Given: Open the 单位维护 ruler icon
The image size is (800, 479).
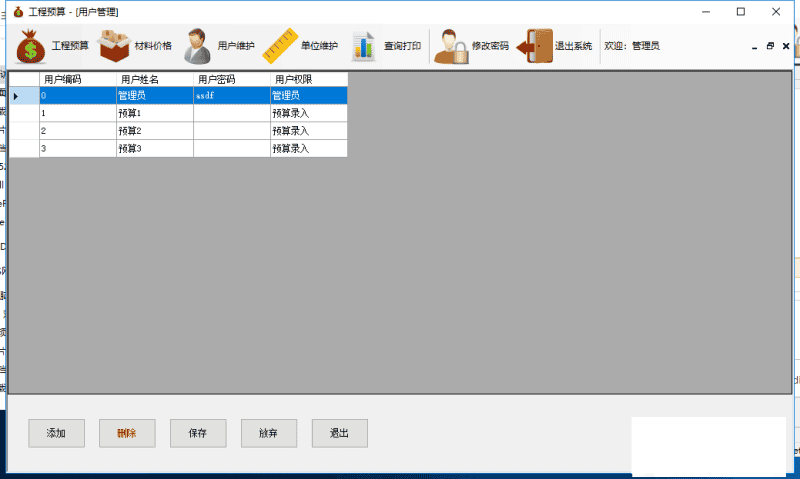Looking at the screenshot, I should tap(280, 46).
